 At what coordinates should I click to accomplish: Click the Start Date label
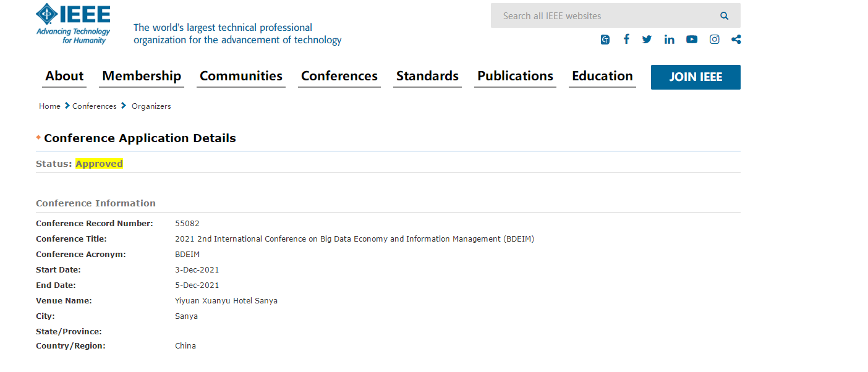pyautogui.click(x=58, y=270)
